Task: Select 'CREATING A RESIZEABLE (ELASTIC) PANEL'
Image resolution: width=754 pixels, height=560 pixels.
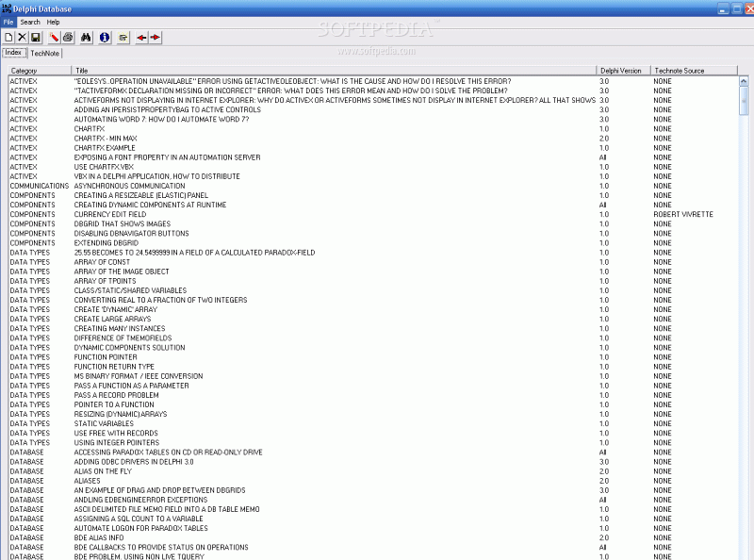Action: pyautogui.click(x=373, y=195)
